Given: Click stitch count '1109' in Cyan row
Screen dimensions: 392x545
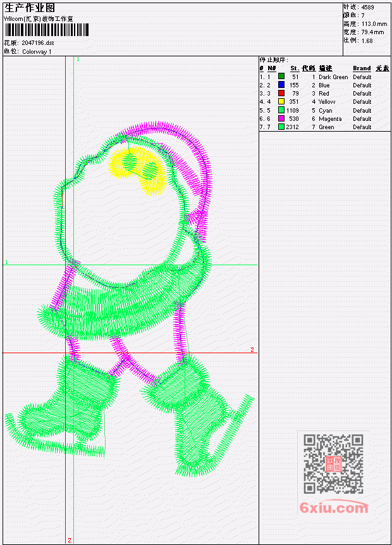Looking at the screenshot, I should 292,111.
